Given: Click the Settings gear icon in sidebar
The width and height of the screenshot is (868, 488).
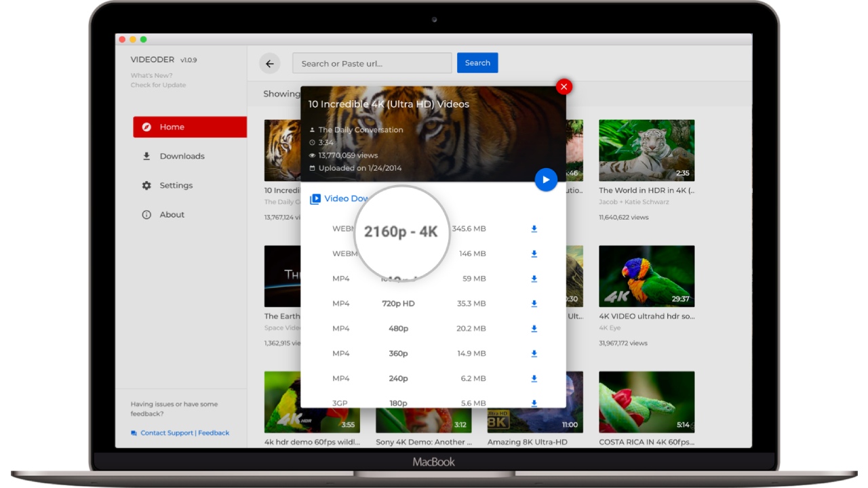Looking at the screenshot, I should coord(146,185).
